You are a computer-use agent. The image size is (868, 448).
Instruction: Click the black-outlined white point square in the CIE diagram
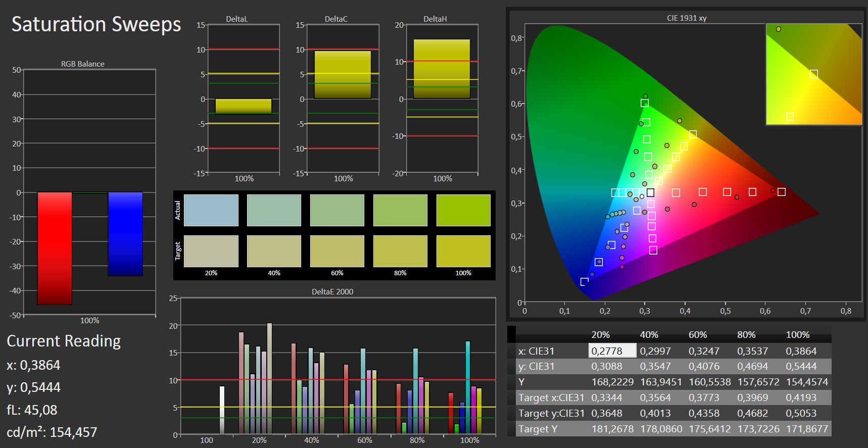650,192
